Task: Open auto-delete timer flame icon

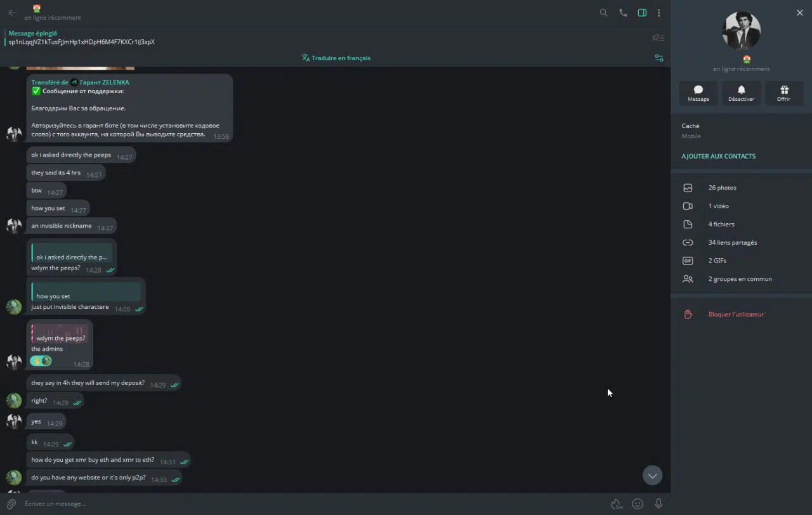Action: click(616, 504)
